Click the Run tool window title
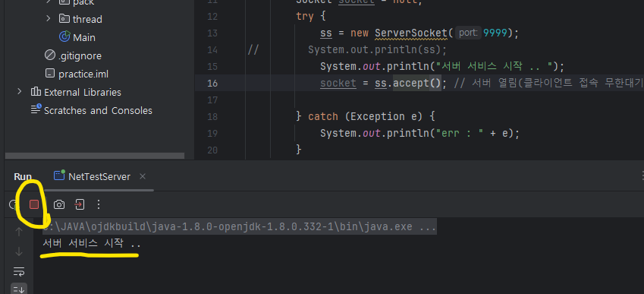Screen dimensions: 644x294 [23, 176]
